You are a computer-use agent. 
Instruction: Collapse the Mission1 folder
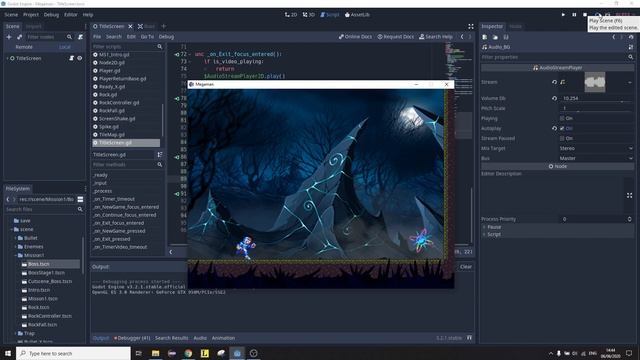click(x=16, y=255)
